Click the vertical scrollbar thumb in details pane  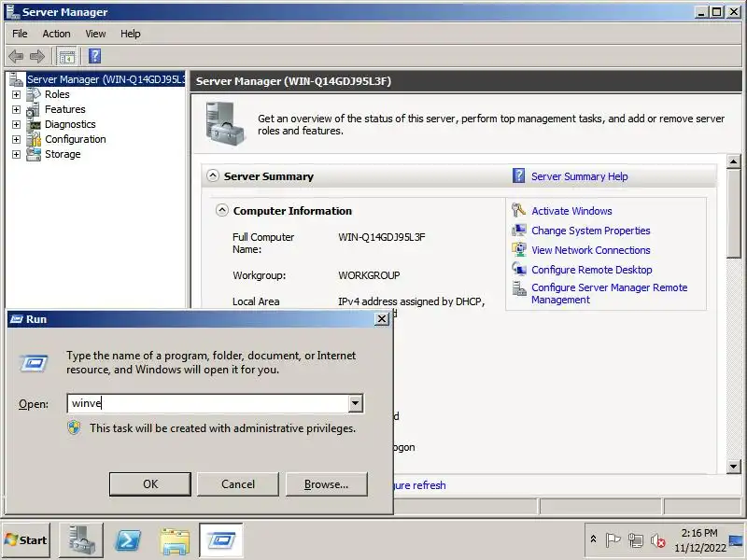pyautogui.click(x=734, y=214)
